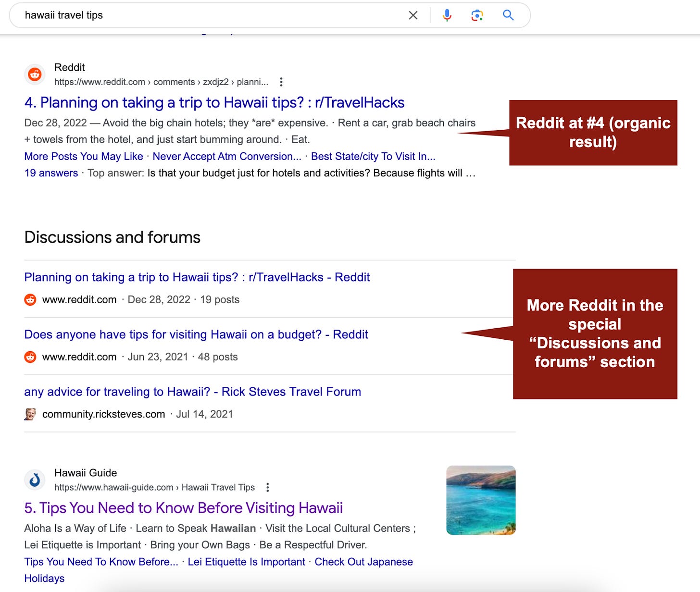Click the Reddit favicon on the r/TravelHacks result

pos(35,74)
